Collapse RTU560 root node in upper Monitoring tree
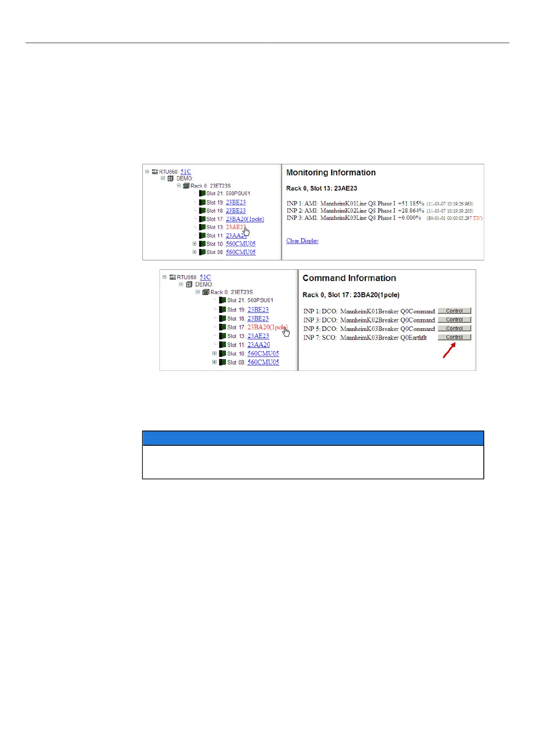Image resolution: width=535 pixels, height=756 pixels. 147,171
